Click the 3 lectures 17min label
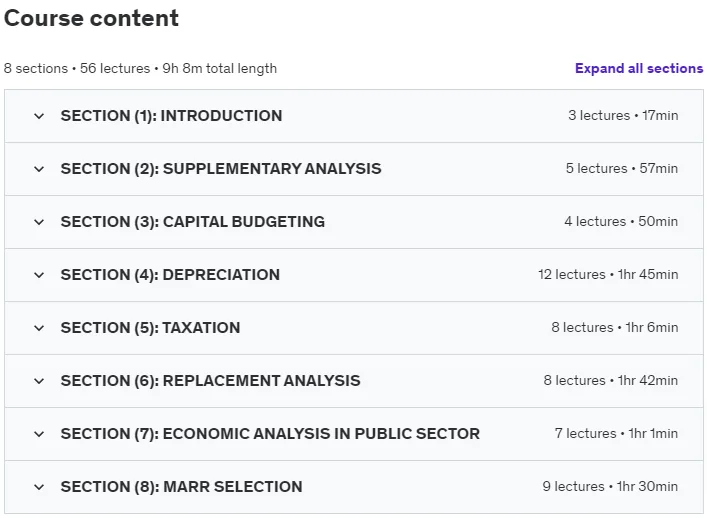Viewport: 707px width, 518px height. tap(623, 115)
